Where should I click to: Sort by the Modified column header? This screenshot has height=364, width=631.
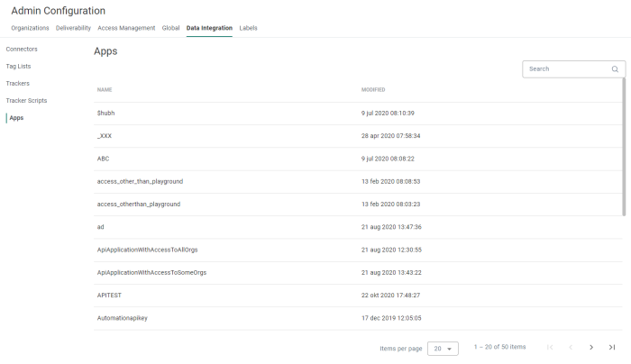point(374,90)
